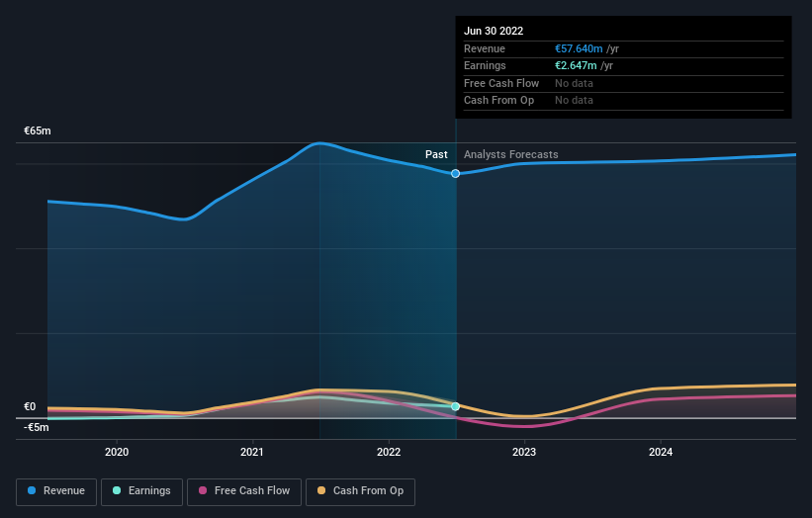Toggle the Revenue legend button
This screenshot has width=812, height=518.
point(56,491)
